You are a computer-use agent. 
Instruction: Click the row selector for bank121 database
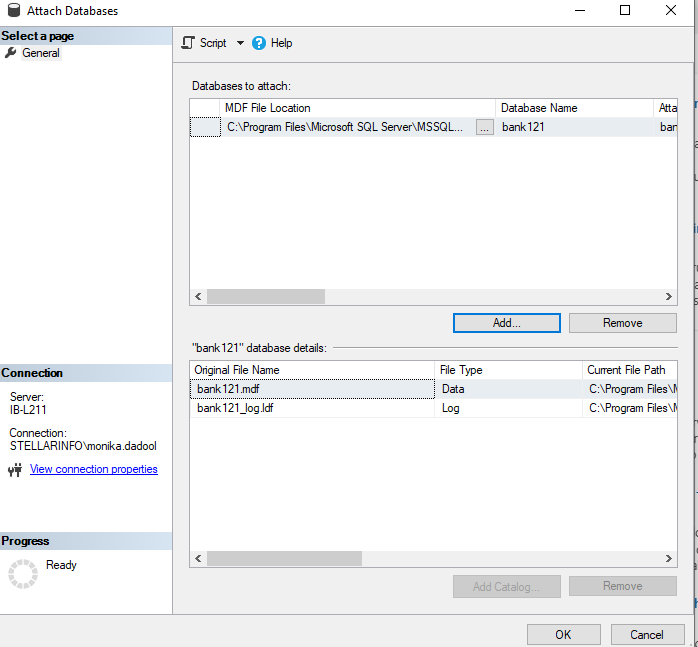(205, 127)
